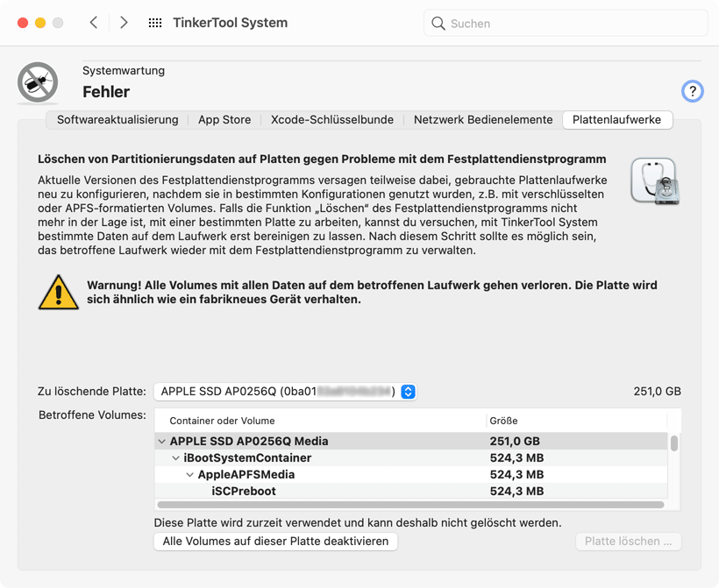Open the Zu löschende Platte popup menu
This screenshot has width=719, height=588.
tap(285, 392)
